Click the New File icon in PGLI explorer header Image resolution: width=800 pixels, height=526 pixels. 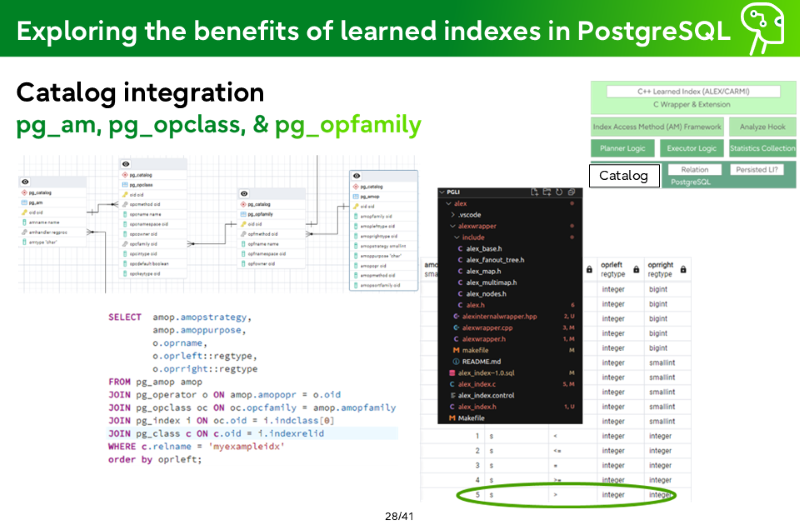tap(535, 192)
